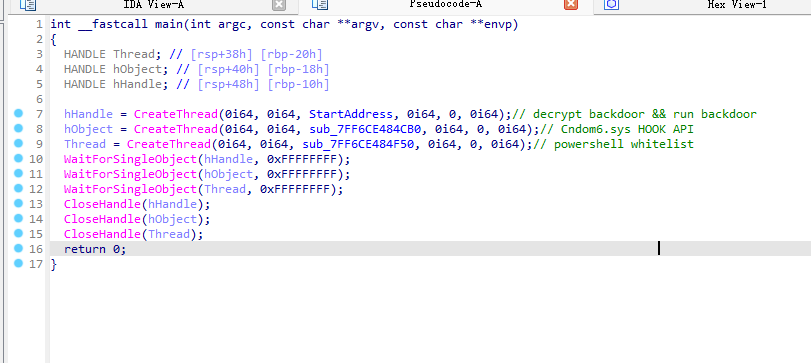This screenshot has width=811, height=363.
Task: Set breakpoint at the return 0 line dot
Action: click(x=19, y=248)
